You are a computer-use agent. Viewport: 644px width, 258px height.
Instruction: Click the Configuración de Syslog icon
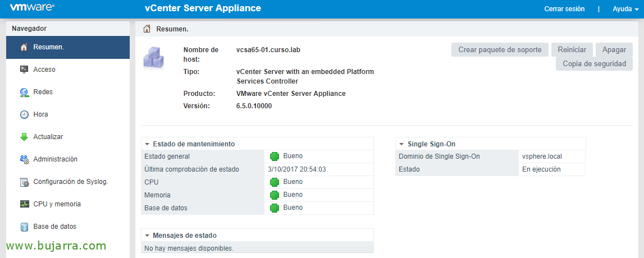[x=24, y=182]
